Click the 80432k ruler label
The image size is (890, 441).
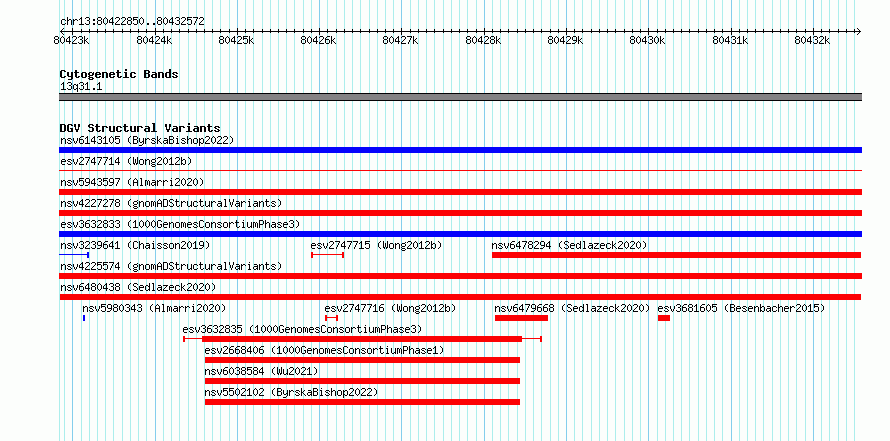(x=812, y=41)
